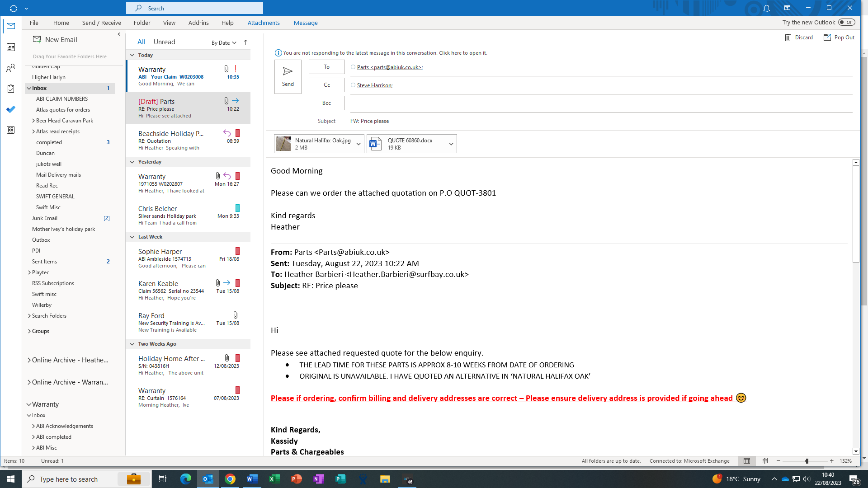Open the Tasks clipboard icon in sidebar

click(x=11, y=89)
